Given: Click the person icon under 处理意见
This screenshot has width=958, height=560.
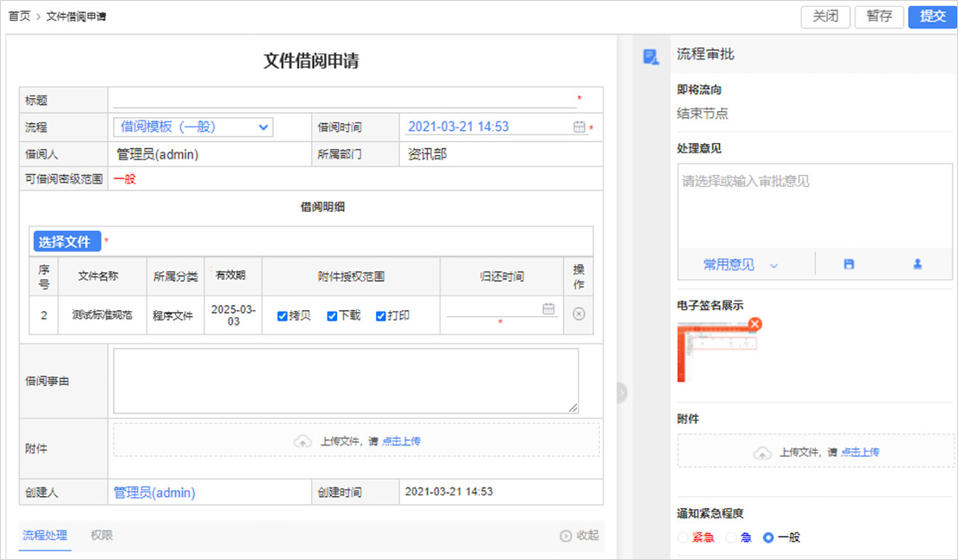Looking at the screenshot, I should coord(917,264).
